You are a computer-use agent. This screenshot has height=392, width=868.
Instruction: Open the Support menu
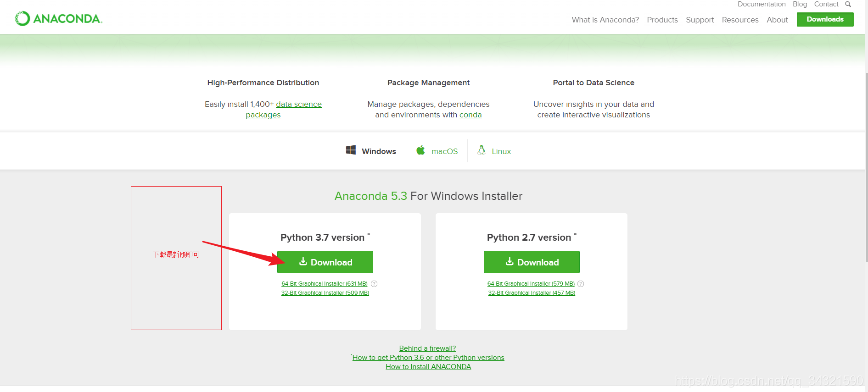coord(700,20)
